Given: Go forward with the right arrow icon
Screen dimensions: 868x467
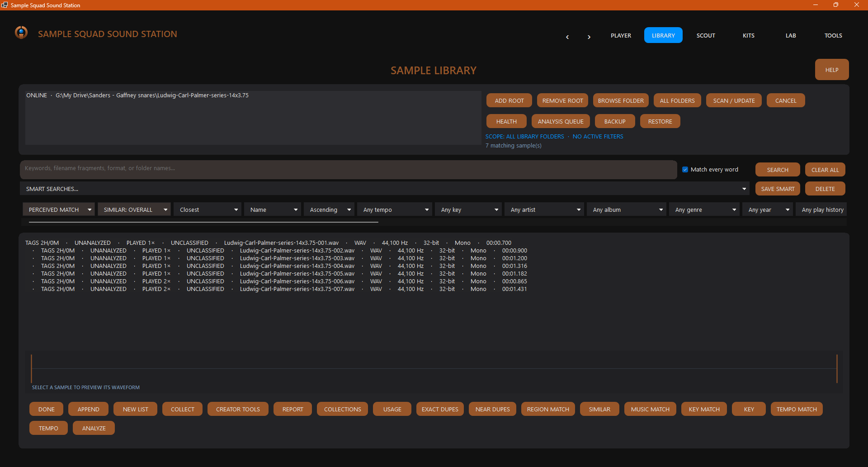Looking at the screenshot, I should [589, 37].
